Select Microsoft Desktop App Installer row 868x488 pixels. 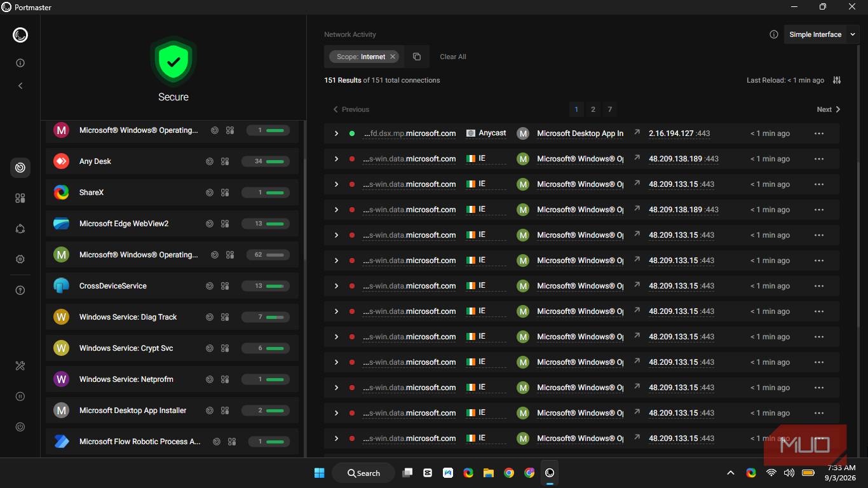(x=172, y=410)
